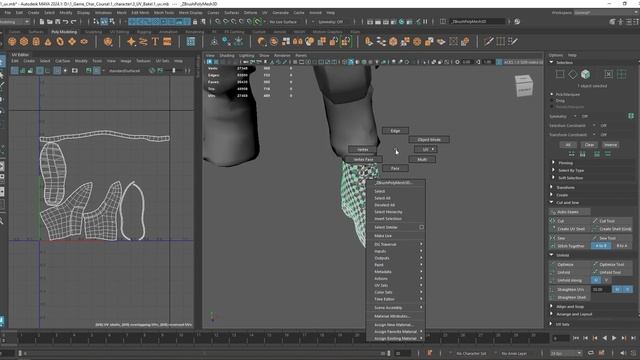The height and width of the screenshot is (360, 640).
Task: Click the SVG tool shelf icon
Action: pyautogui.click(x=167, y=41)
